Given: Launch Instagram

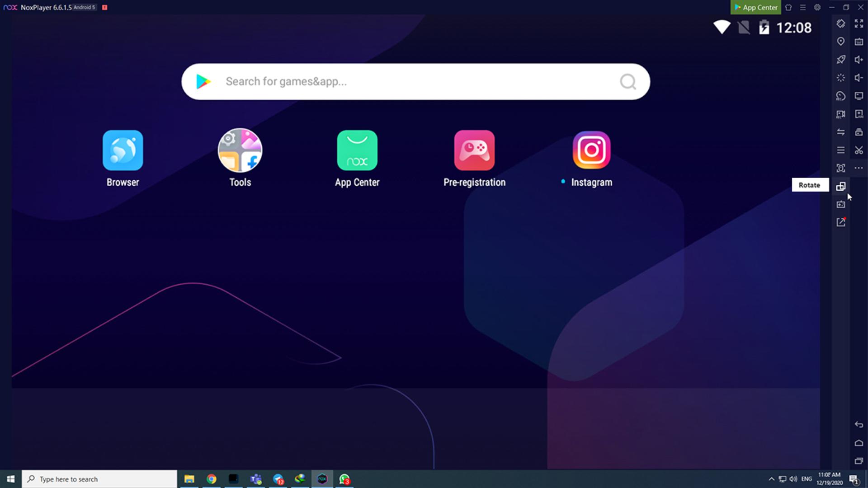Looking at the screenshot, I should coord(591,150).
